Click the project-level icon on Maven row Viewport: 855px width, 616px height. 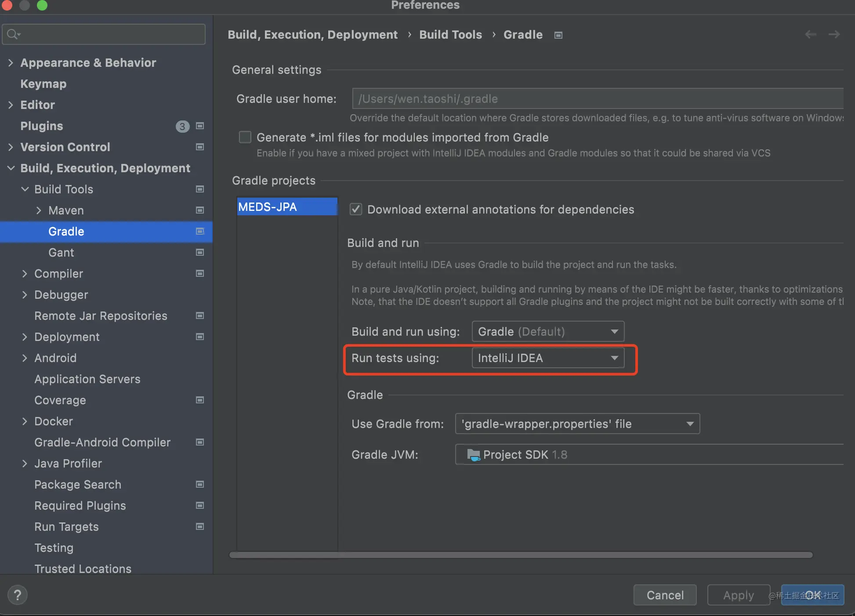coord(200,210)
